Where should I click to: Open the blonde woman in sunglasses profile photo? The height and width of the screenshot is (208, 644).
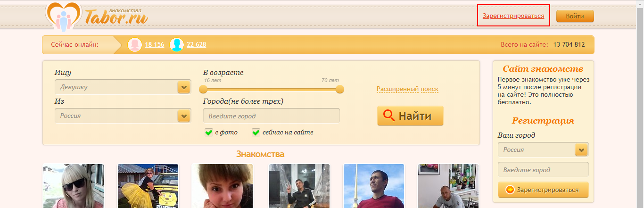click(73, 186)
